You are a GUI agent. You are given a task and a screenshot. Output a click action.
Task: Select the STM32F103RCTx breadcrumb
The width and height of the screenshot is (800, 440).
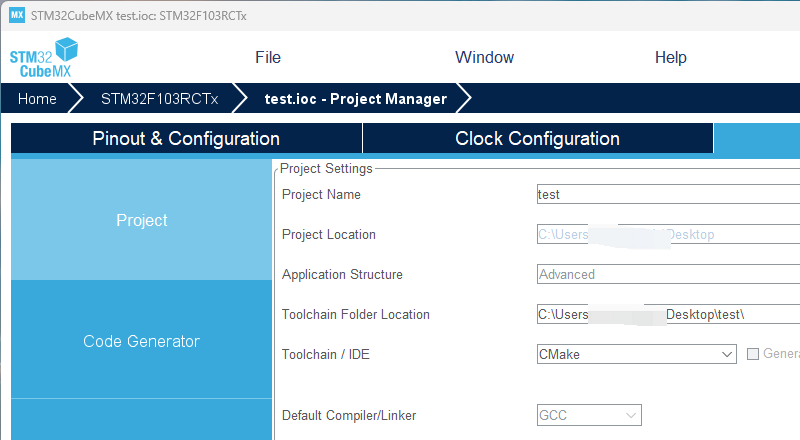click(x=159, y=99)
